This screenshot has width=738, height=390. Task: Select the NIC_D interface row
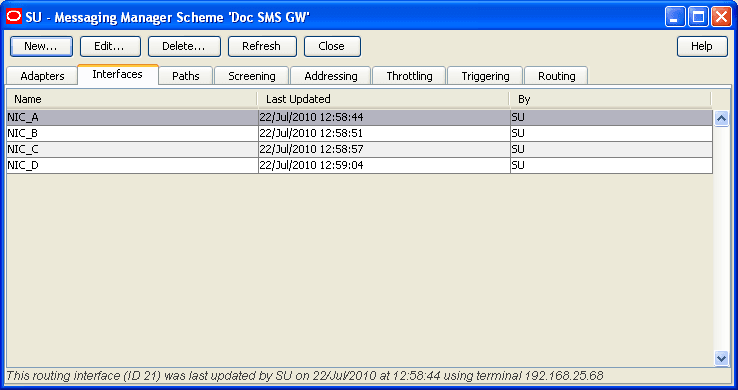coord(360,166)
